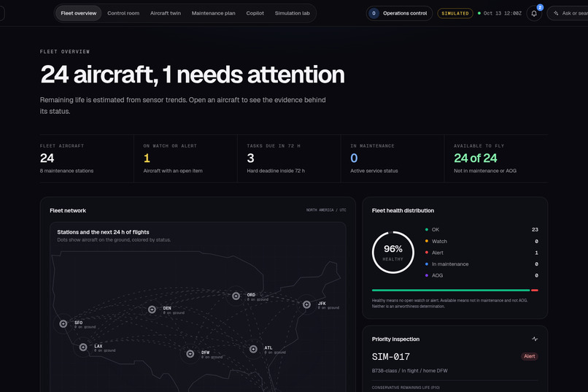Select the AOG row in health distribution
The image size is (588, 392).
(481, 275)
